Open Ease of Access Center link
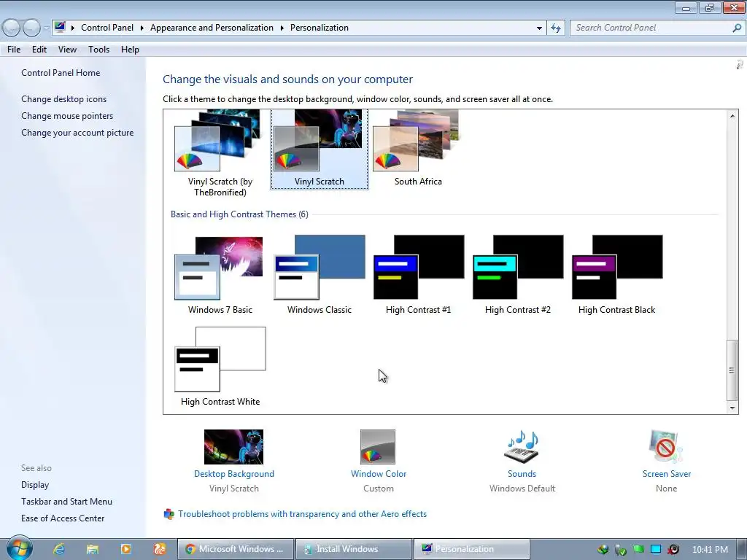 pos(63,518)
